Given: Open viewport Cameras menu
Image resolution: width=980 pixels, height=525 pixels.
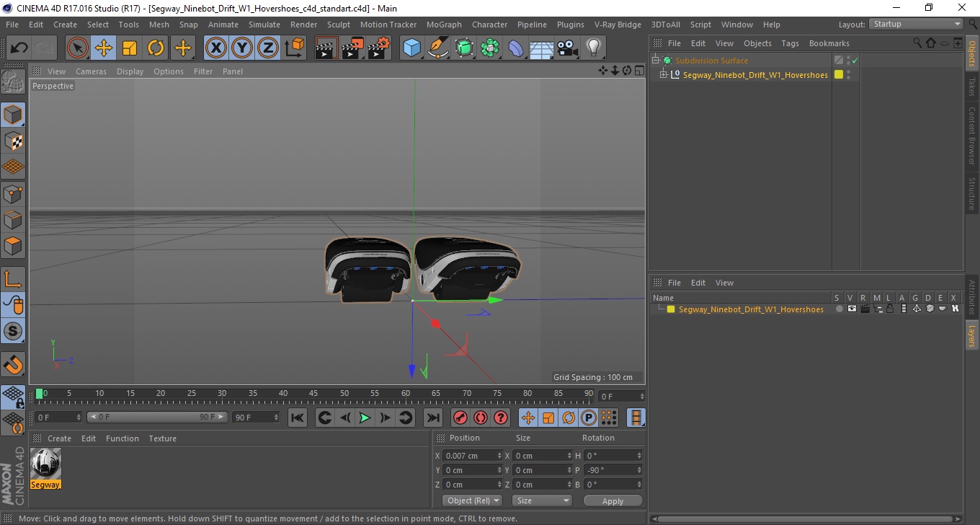Looking at the screenshot, I should [91, 71].
